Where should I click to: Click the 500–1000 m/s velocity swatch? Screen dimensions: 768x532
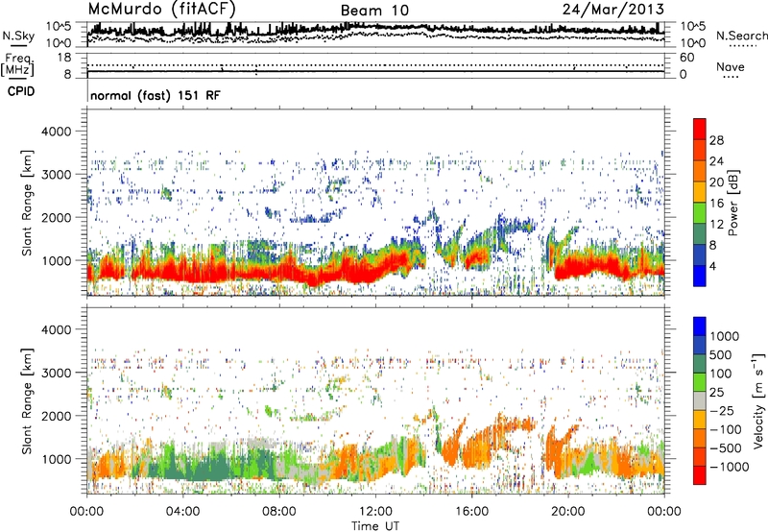pyautogui.click(x=700, y=345)
